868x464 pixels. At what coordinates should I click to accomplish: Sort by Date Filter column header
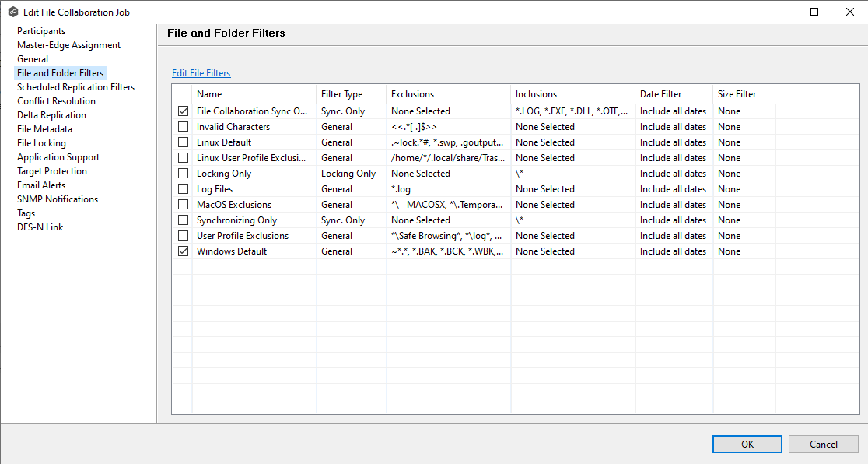click(674, 94)
